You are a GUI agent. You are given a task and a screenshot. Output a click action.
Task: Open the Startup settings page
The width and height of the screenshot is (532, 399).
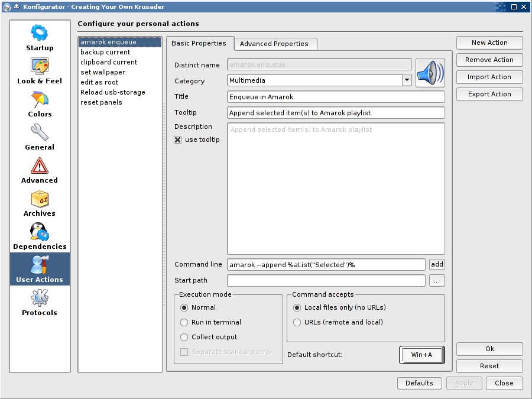(x=40, y=38)
